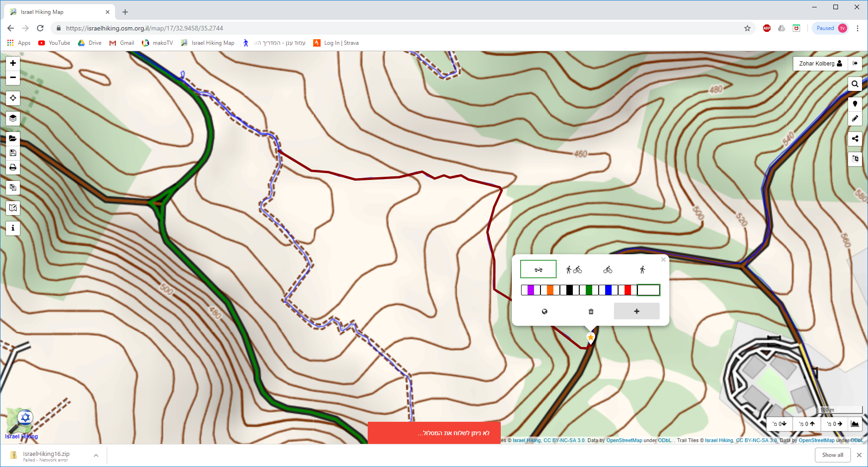Delete the trail with trash icon
868x467 pixels.
[591, 311]
